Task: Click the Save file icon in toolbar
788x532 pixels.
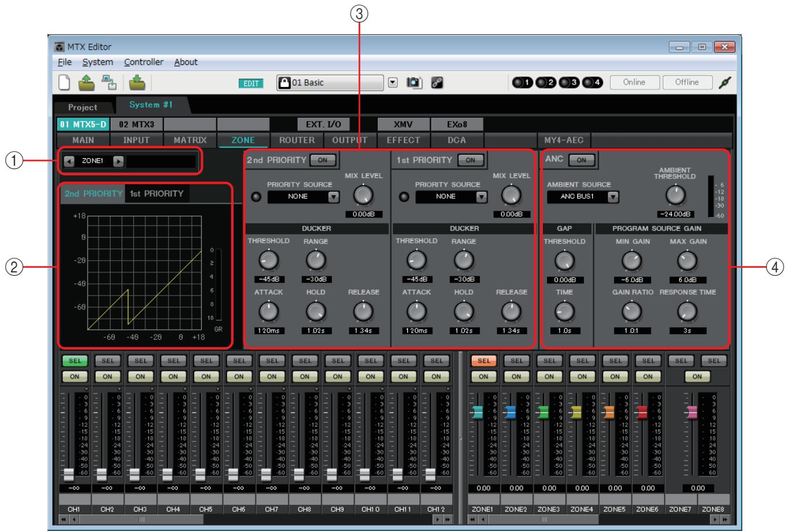Action: (x=137, y=83)
